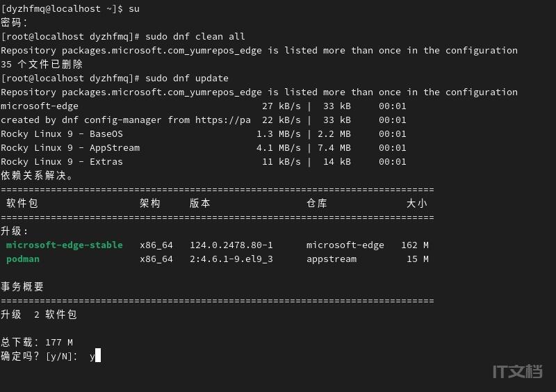Click the 'Rocky Linux 9 - Extras' repository line
The width and height of the screenshot is (556, 392).
[x=62, y=161]
